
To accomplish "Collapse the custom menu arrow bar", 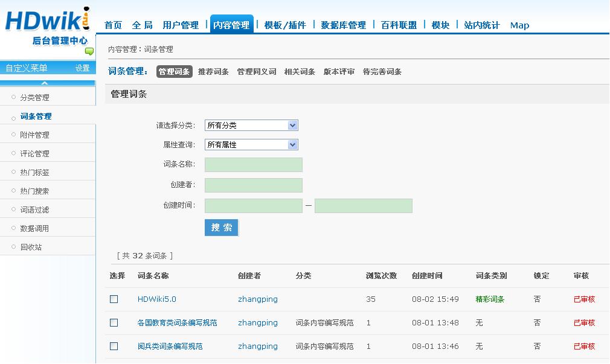I will pos(48,83).
